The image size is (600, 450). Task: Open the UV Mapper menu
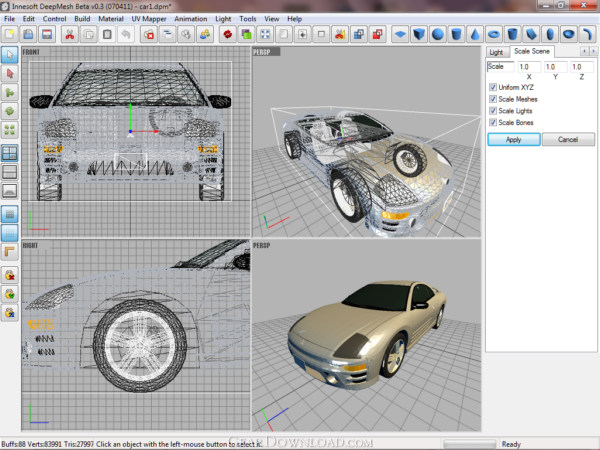tap(149, 19)
